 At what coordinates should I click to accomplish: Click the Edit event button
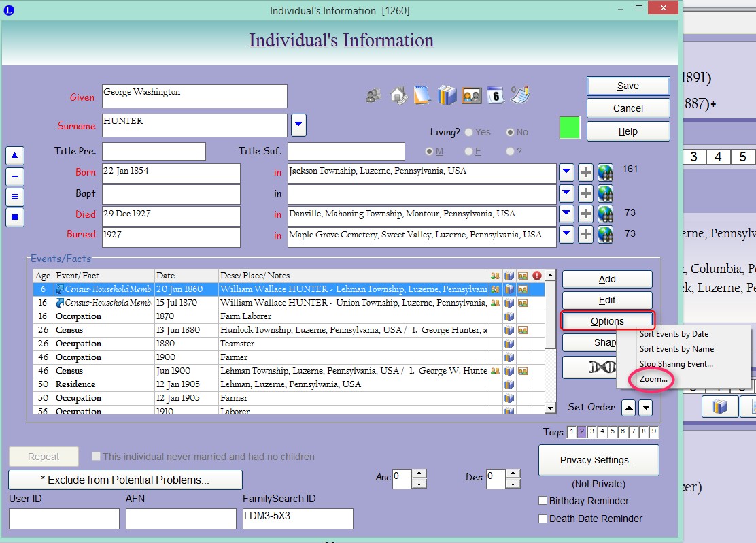click(x=607, y=300)
